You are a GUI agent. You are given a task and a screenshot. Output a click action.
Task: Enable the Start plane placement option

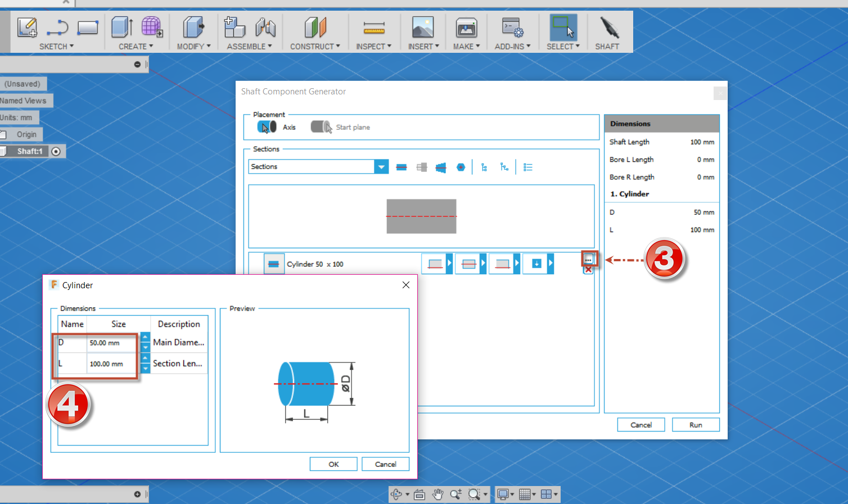pos(321,126)
